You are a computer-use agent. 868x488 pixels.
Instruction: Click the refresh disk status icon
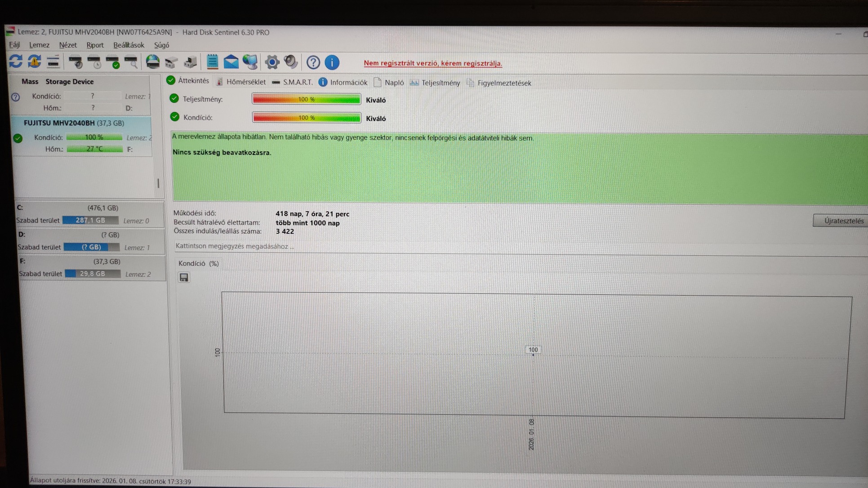(x=16, y=61)
